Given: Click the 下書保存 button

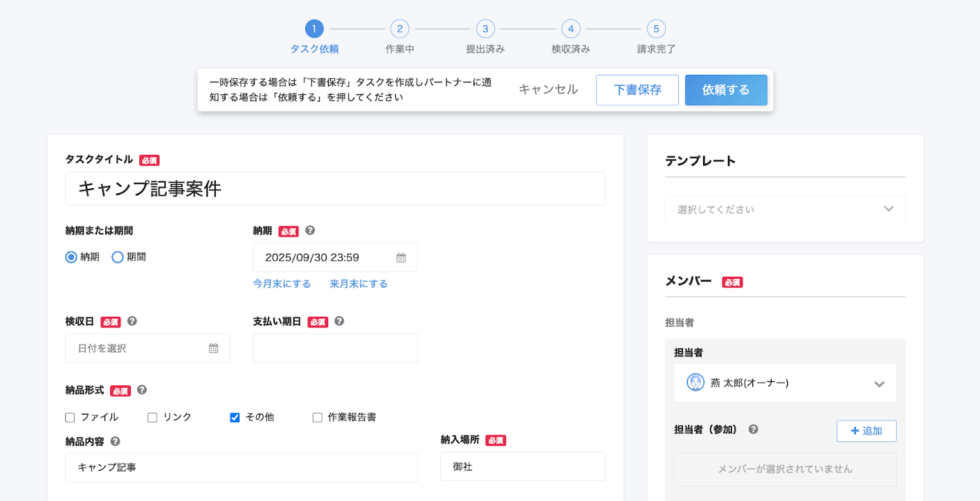Looking at the screenshot, I should [637, 90].
